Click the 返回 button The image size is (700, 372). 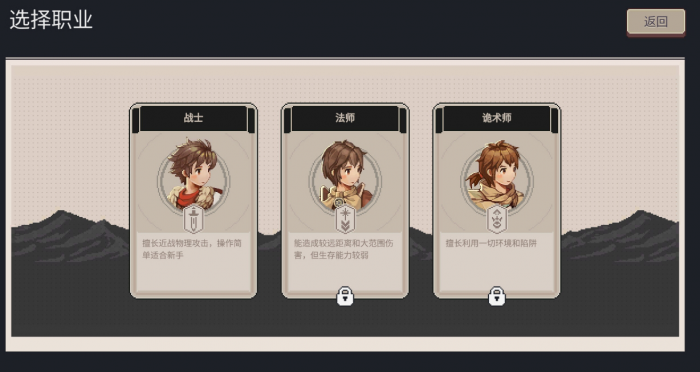coord(656,22)
